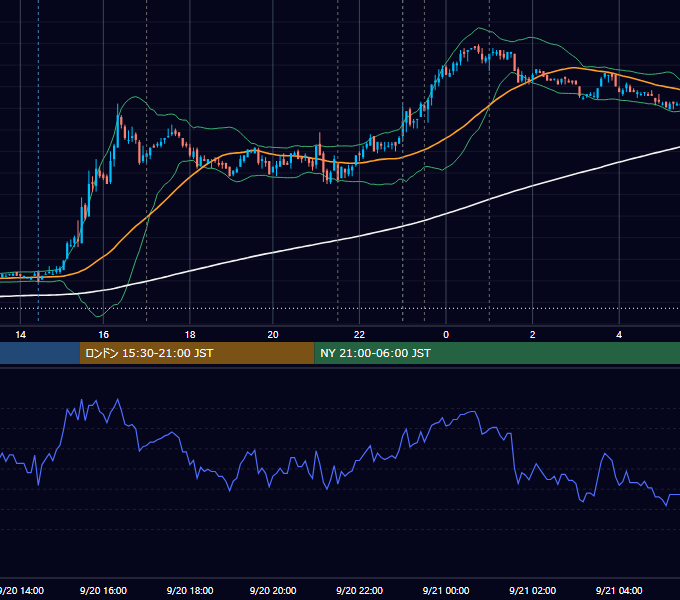Click the hour label 20 on price axis
Viewport: 680px width, 600px height.
pyautogui.click(x=273, y=335)
